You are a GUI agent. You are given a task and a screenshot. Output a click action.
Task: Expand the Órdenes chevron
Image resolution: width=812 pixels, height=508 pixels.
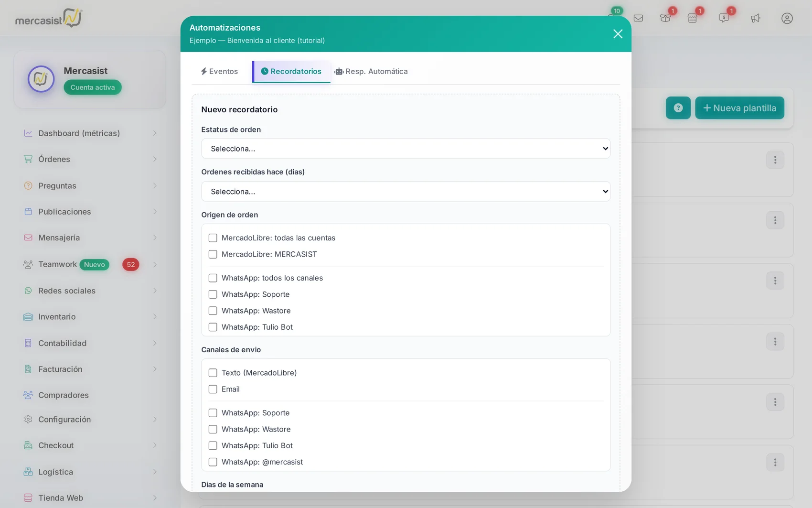pos(155,159)
